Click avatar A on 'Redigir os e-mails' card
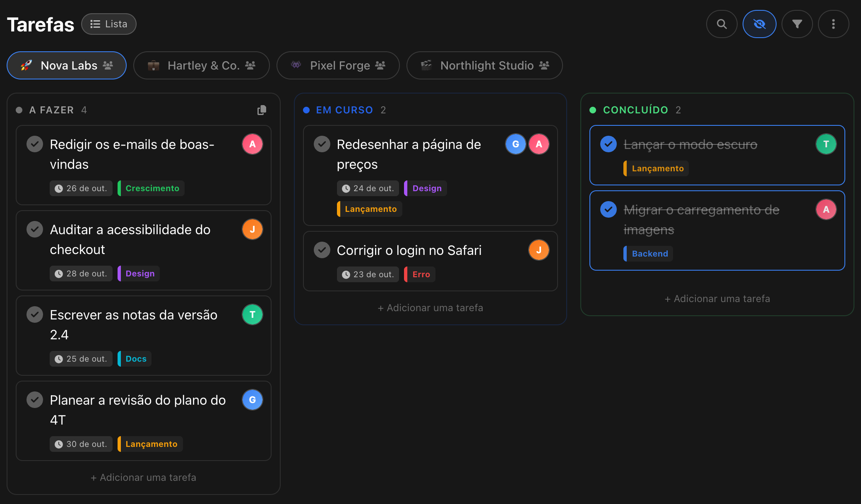Image resolution: width=861 pixels, height=504 pixels. (x=253, y=144)
